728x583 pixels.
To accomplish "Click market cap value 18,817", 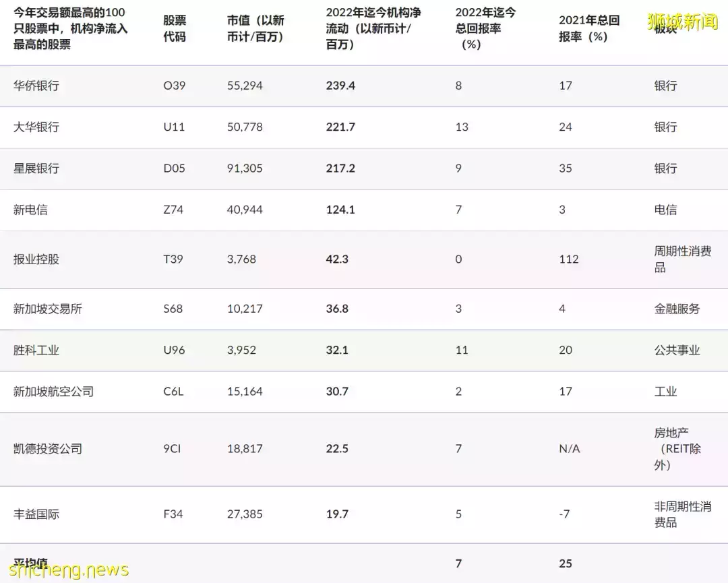I will point(245,450).
